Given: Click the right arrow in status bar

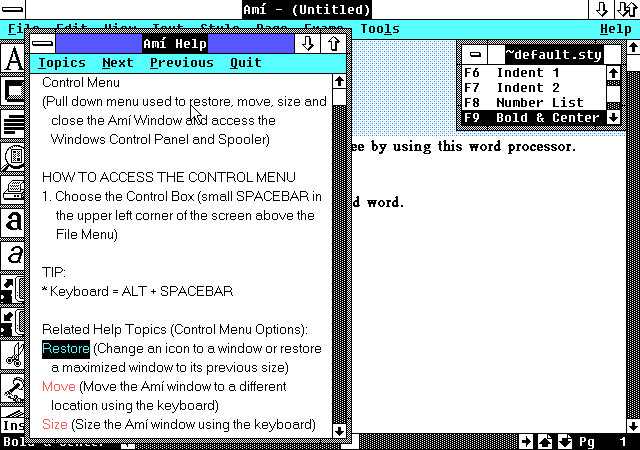Looking at the screenshot, I should 526,441.
